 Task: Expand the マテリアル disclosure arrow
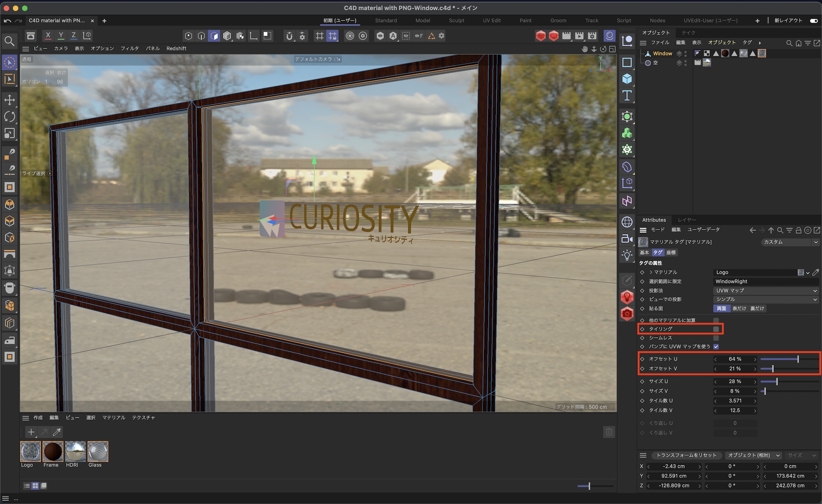[x=651, y=272]
